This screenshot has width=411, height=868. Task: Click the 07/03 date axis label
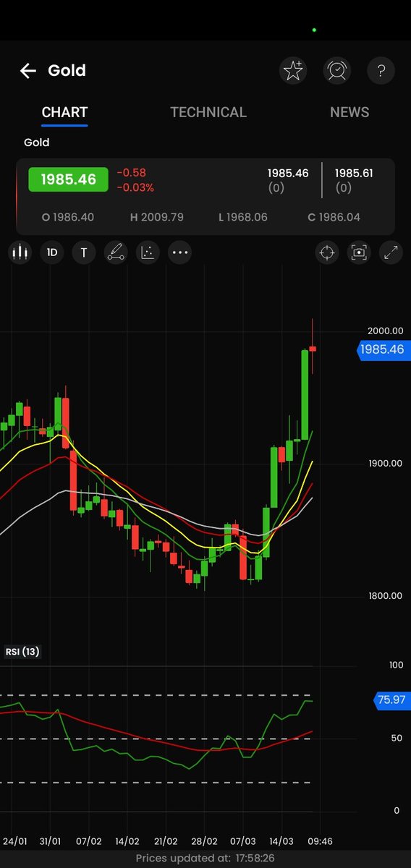click(243, 841)
